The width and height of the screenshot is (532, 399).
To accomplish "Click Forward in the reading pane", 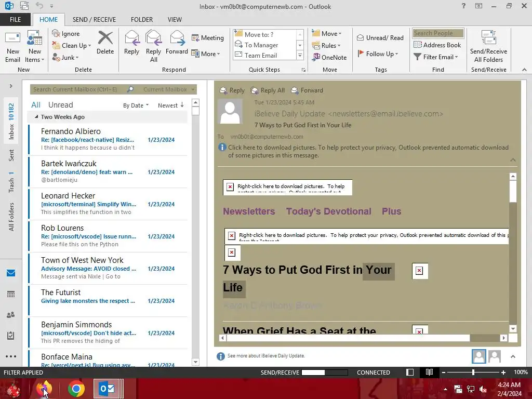I will point(307,90).
